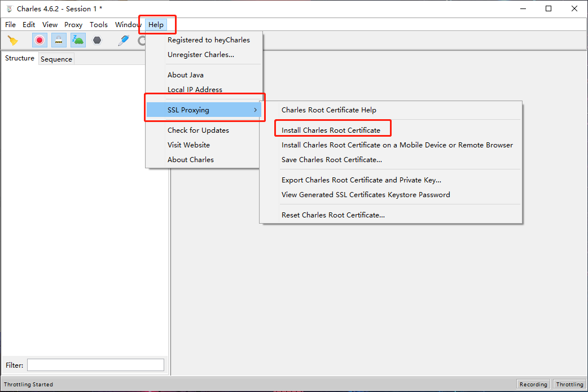
Task: Switch to the Sequence tab
Action: 56,59
